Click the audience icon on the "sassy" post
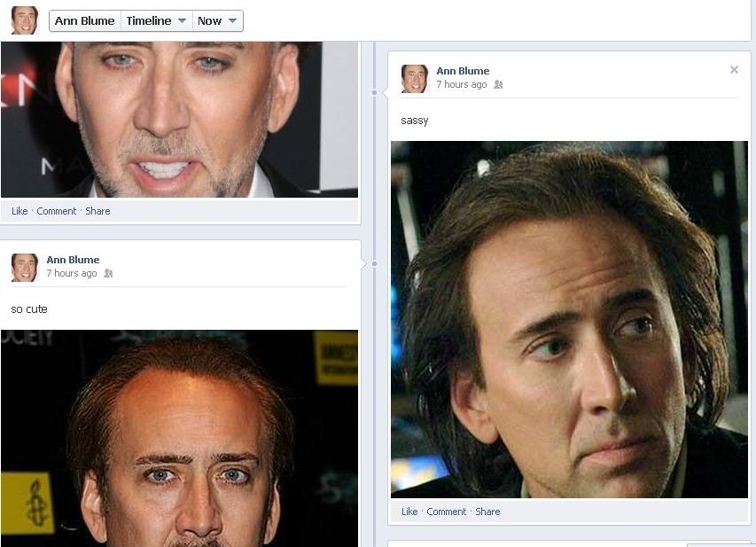This screenshot has width=756, height=547. click(498, 85)
